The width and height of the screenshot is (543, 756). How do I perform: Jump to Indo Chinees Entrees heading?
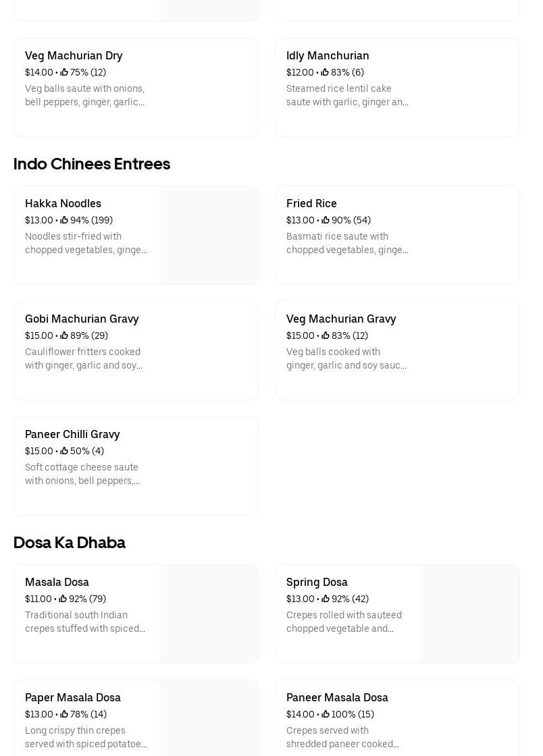point(92,164)
